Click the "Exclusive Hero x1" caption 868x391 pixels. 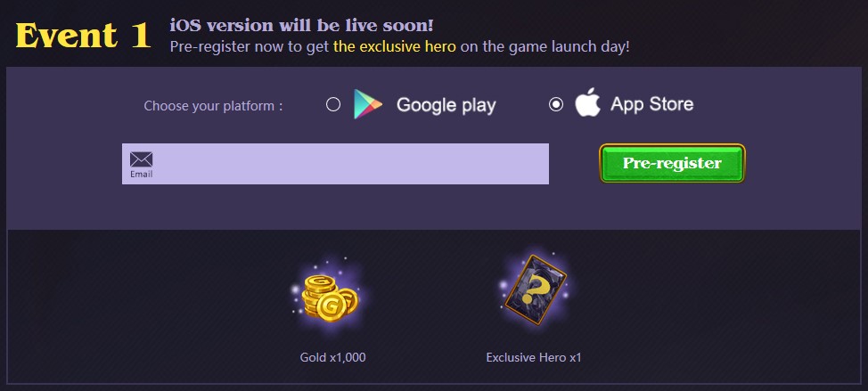pos(534,357)
